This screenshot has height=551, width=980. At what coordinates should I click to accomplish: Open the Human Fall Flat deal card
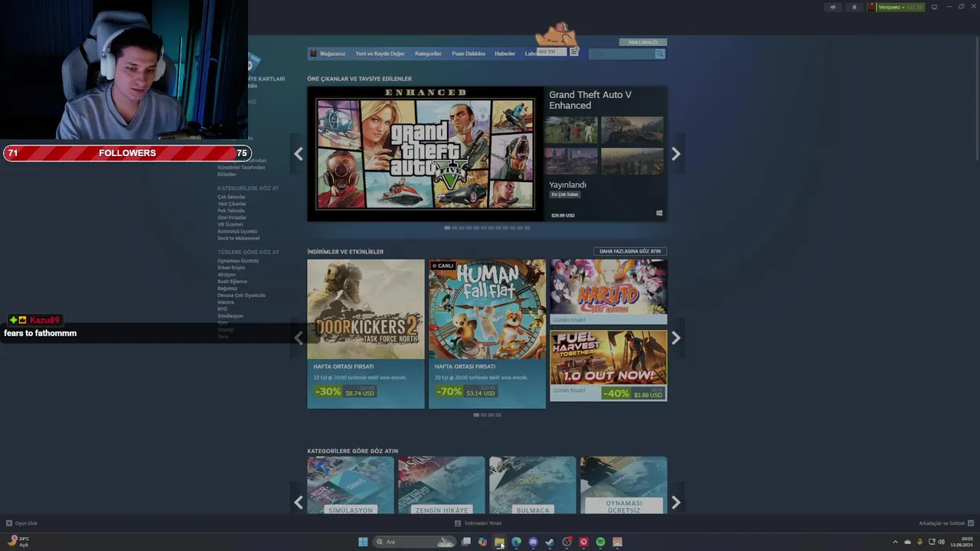click(x=487, y=334)
